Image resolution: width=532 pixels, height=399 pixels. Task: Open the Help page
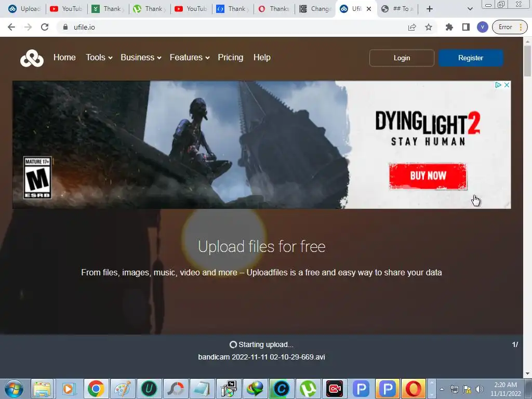click(x=262, y=57)
